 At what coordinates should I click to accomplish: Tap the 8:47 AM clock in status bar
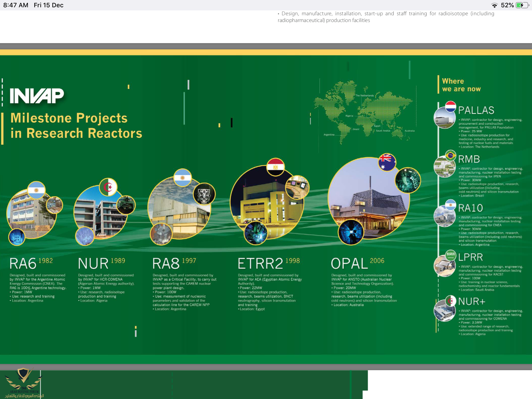tap(16, 5)
